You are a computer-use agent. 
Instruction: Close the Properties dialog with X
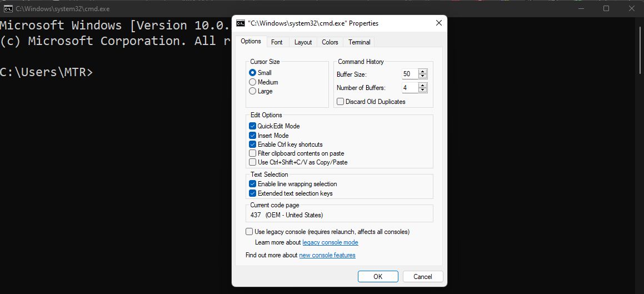click(x=438, y=23)
